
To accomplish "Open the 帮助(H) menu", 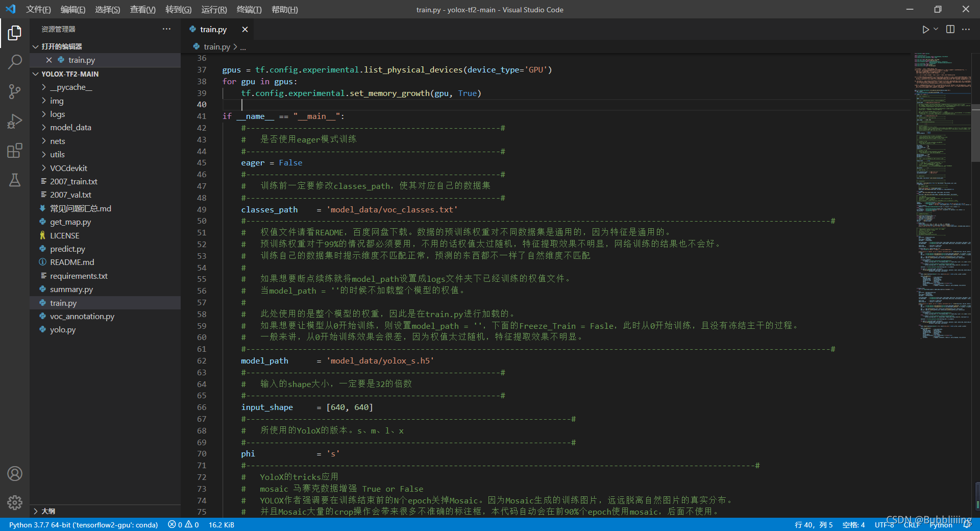I will coord(285,10).
